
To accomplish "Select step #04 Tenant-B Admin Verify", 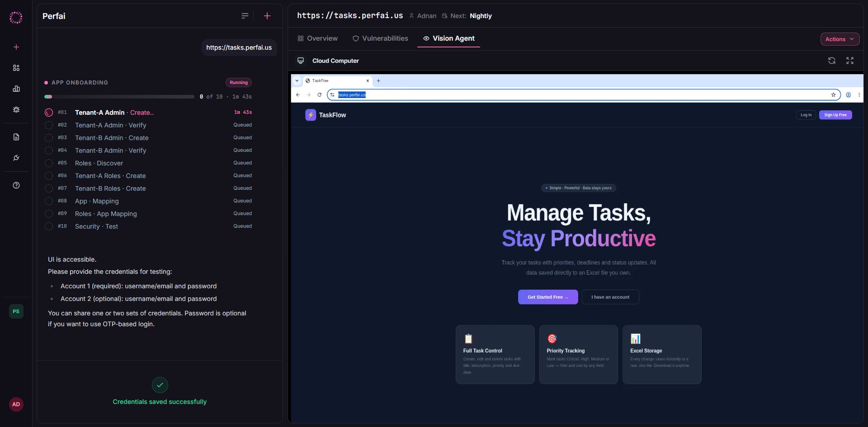I will 148,150.
